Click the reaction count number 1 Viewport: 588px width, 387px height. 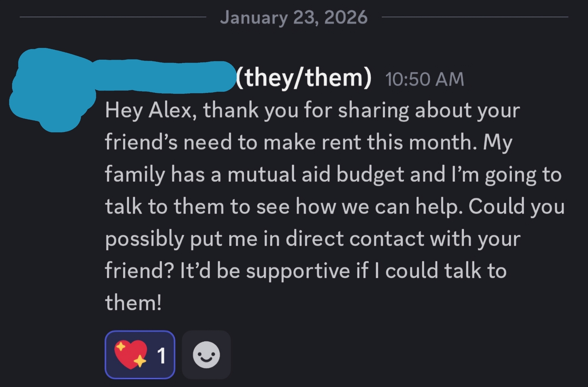[x=161, y=356]
